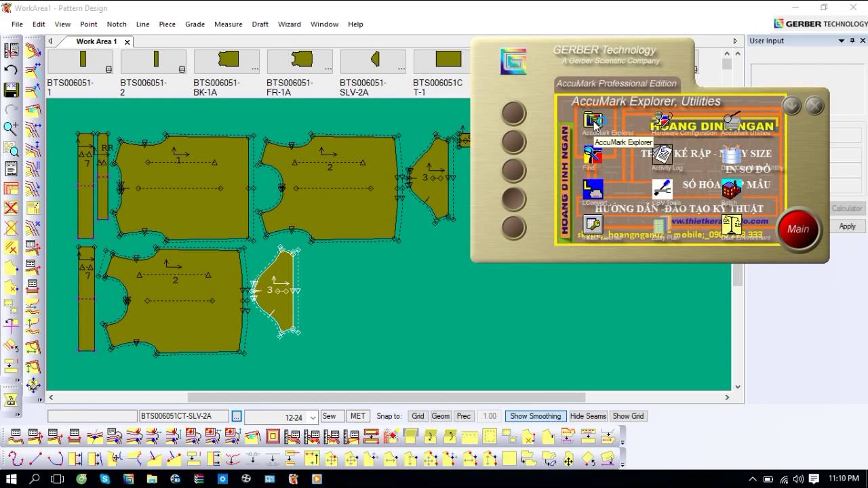Toggle the MET units button
This screenshot has height=488, width=868.
click(357, 416)
